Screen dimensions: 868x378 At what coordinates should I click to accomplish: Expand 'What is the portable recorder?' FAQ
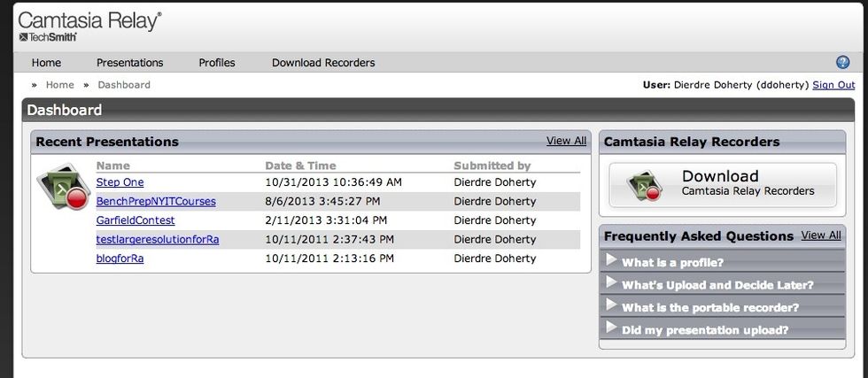(710, 307)
